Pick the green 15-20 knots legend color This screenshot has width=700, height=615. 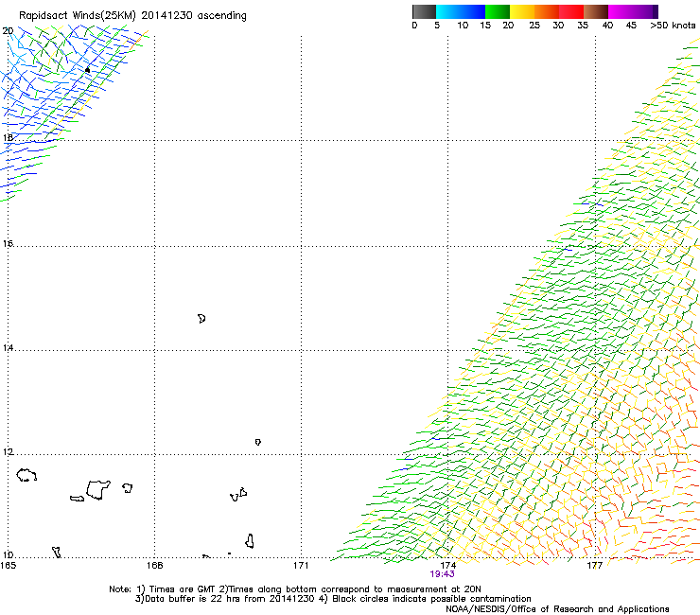click(498, 11)
